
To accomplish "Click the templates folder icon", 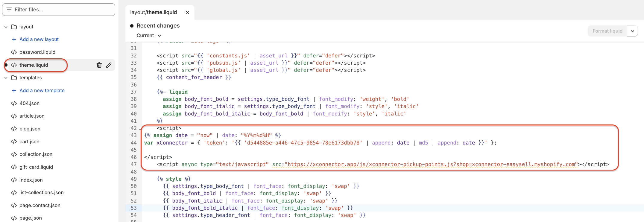I will click(14, 77).
